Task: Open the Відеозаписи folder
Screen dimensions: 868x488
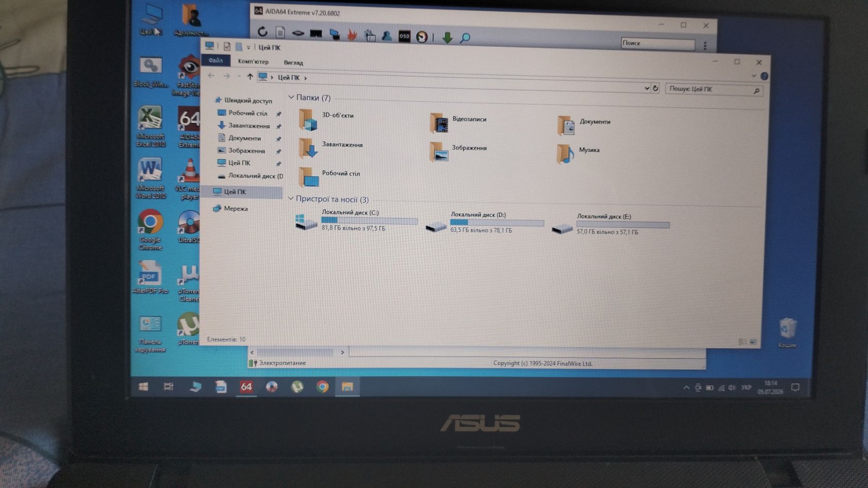Action: click(x=458, y=122)
